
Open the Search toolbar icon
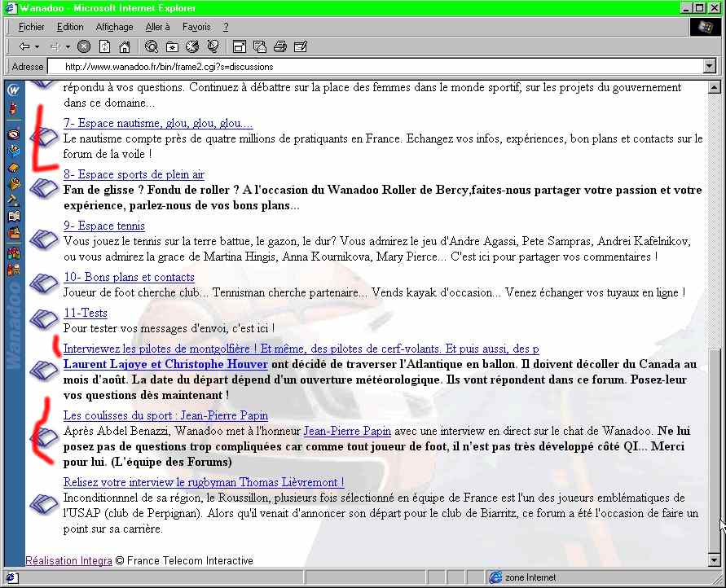point(152,46)
